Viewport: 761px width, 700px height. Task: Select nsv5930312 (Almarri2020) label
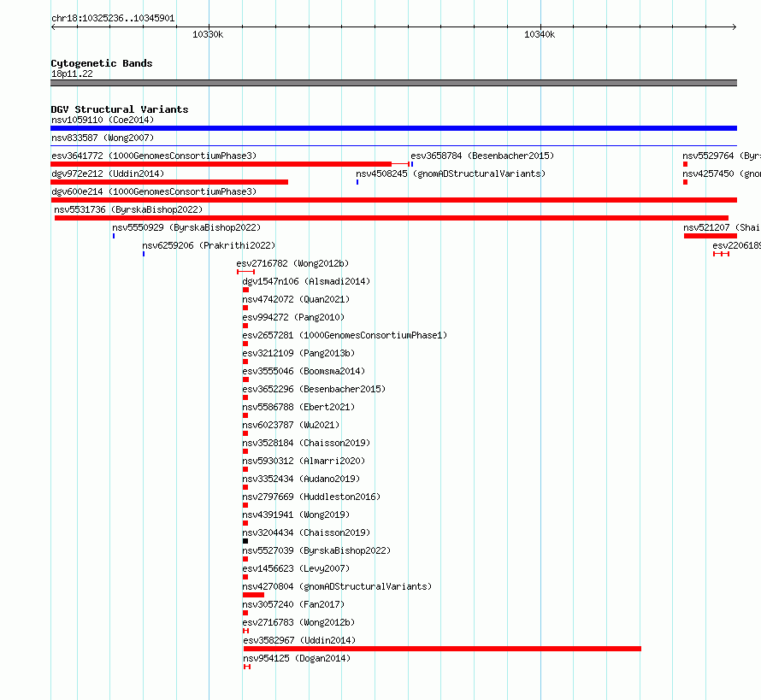304,461
